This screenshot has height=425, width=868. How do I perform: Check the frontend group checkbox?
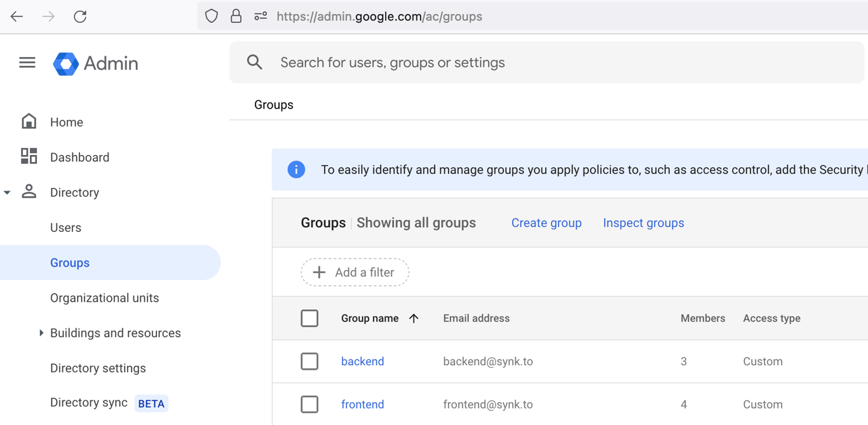click(309, 405)
